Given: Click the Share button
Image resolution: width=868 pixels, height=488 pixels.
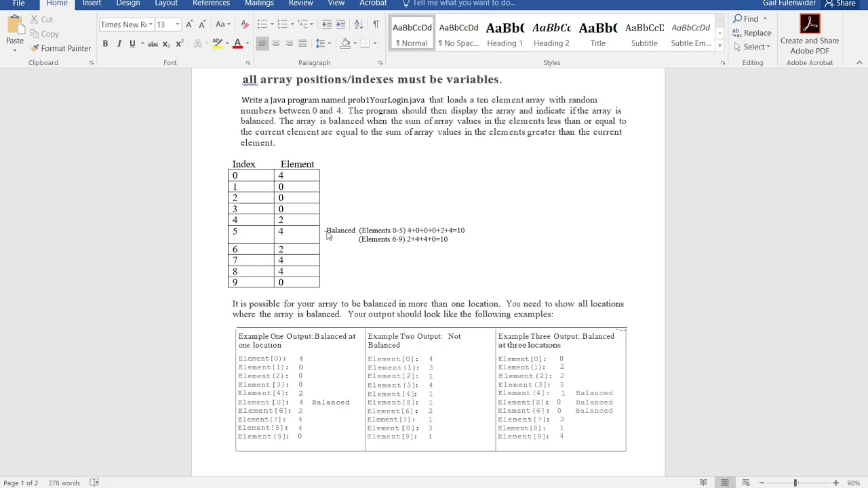Looking at the screenshot, I should tap(840, 3).
